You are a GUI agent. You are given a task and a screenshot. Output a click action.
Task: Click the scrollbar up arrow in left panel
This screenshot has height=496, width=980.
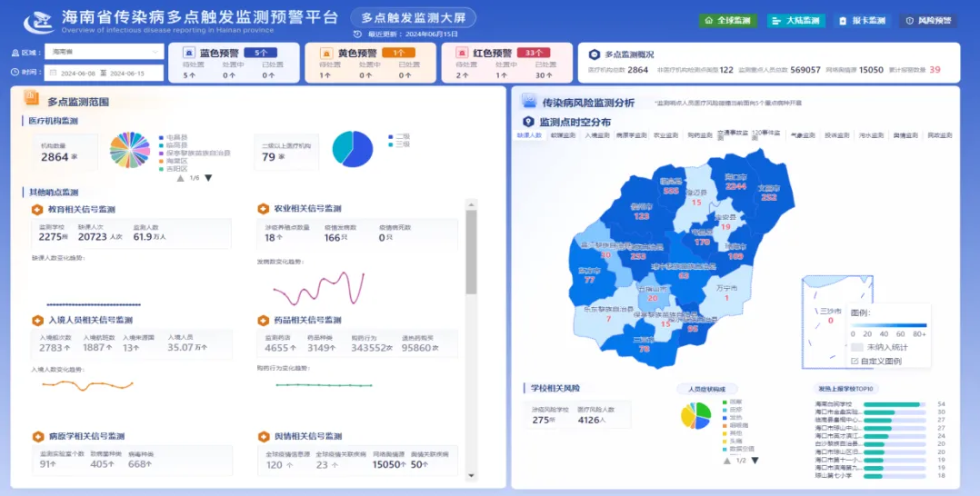point(471,204)
